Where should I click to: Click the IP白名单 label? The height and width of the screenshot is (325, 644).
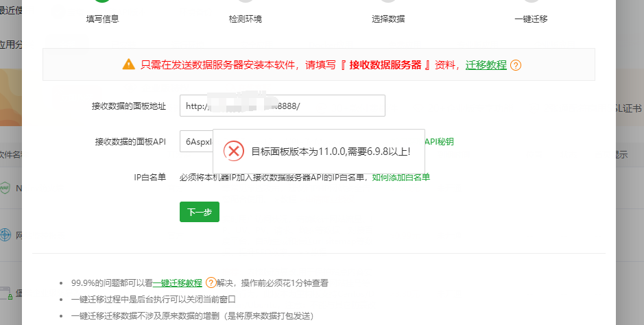click(150, 178)
